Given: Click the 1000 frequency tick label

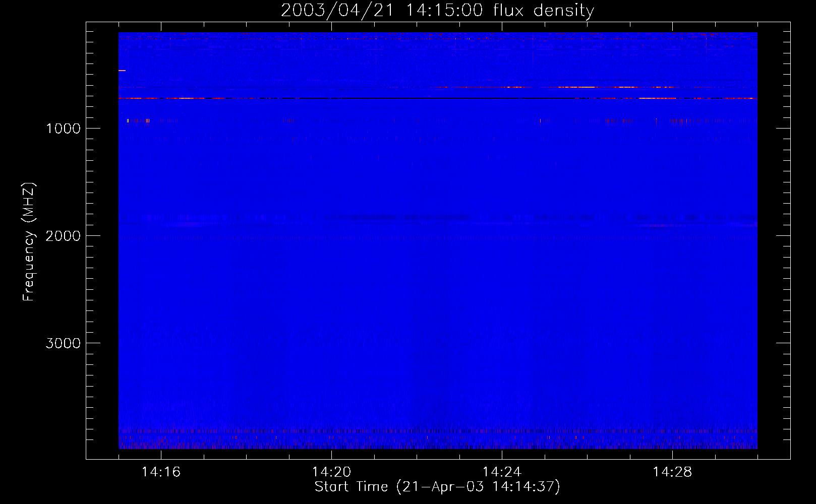Looking at the screenshot, I should pos(63,129).
